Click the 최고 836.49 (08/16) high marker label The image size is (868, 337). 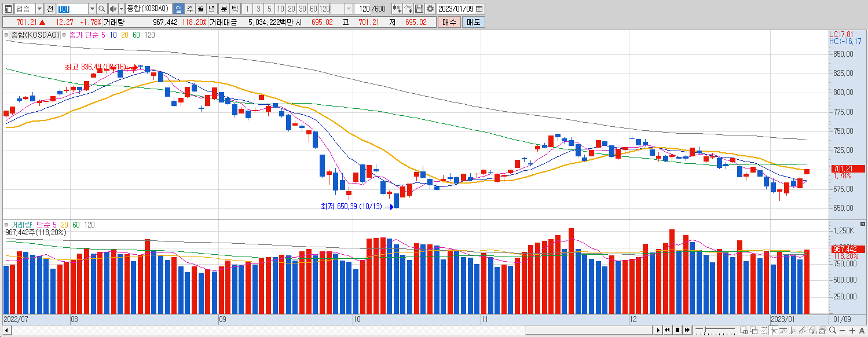pyautogui.click(x=96, y=67)
